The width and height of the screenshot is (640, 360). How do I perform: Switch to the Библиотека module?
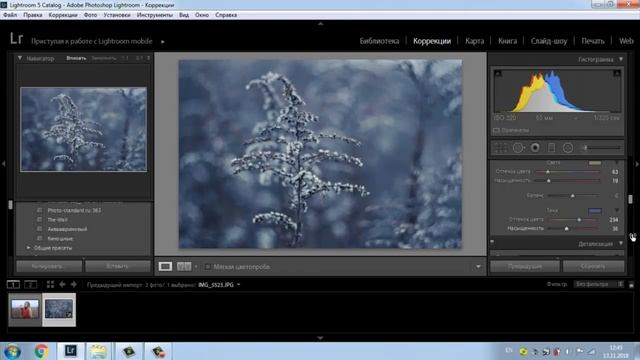click(379, 41)
